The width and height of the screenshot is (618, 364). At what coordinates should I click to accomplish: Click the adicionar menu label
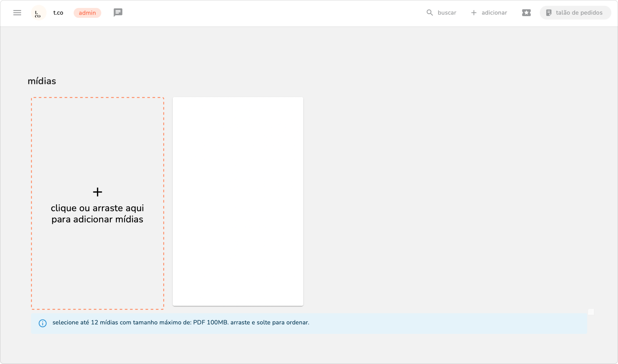[x=494, y=13]
